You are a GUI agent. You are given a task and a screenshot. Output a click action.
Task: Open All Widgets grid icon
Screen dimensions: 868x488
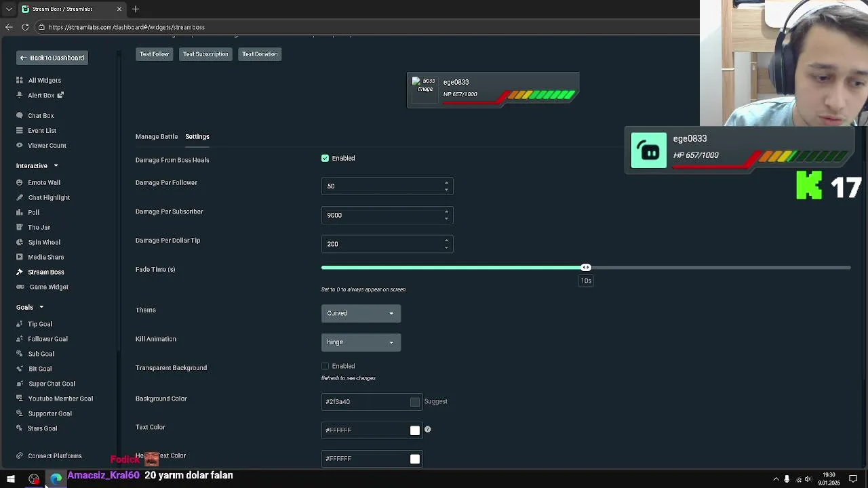coord(20,80)
